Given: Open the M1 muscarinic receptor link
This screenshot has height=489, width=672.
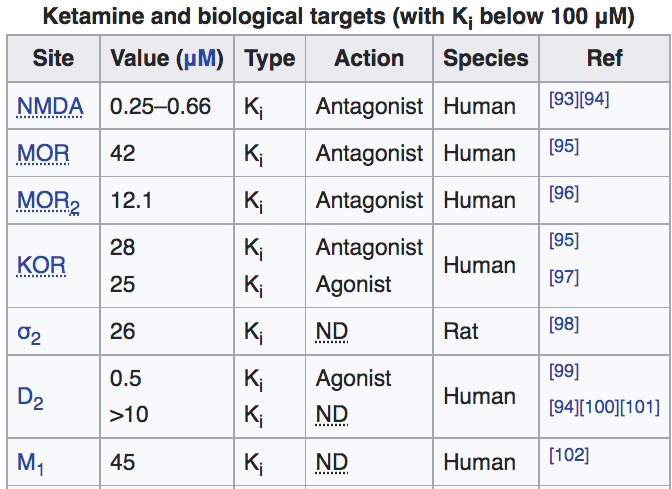Looking at the screenshot, I should 30,463.
